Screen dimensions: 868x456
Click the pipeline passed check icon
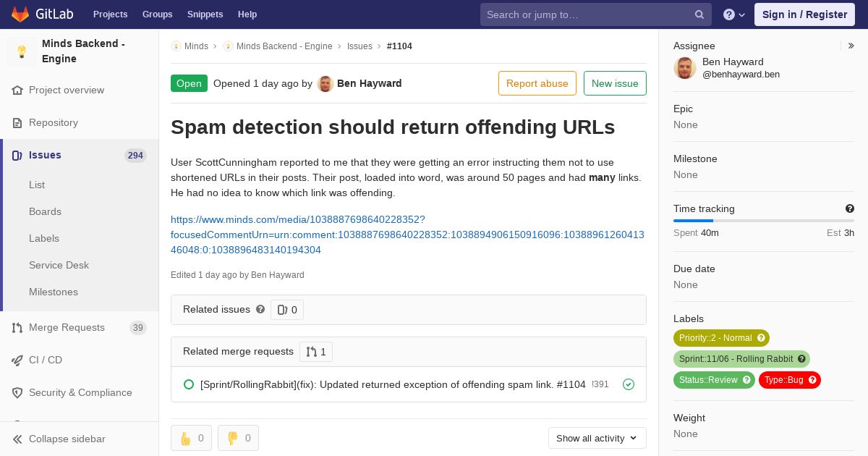click(x=629, y=384)
